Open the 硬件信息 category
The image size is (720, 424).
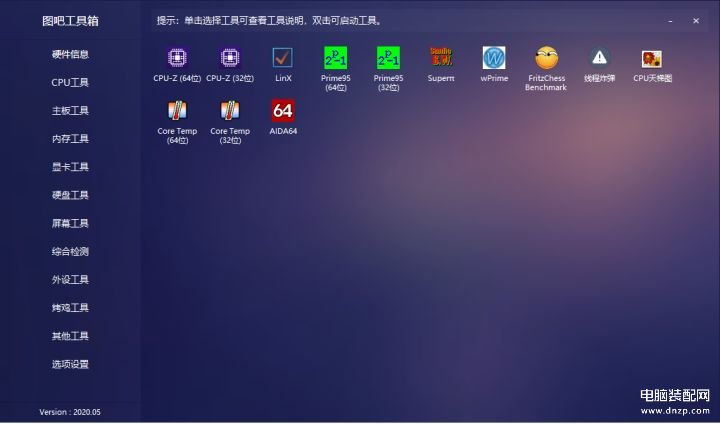(70, 54)
